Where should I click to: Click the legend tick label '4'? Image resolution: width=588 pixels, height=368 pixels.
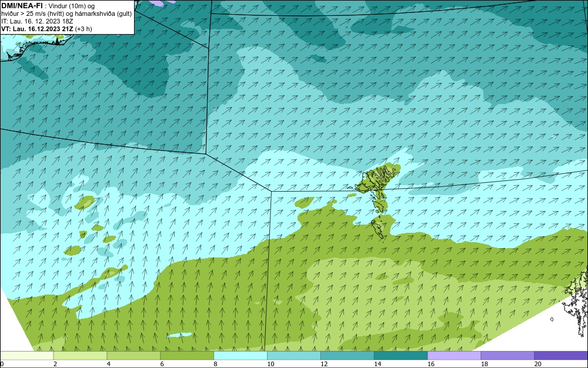click(x=109, y=364)
